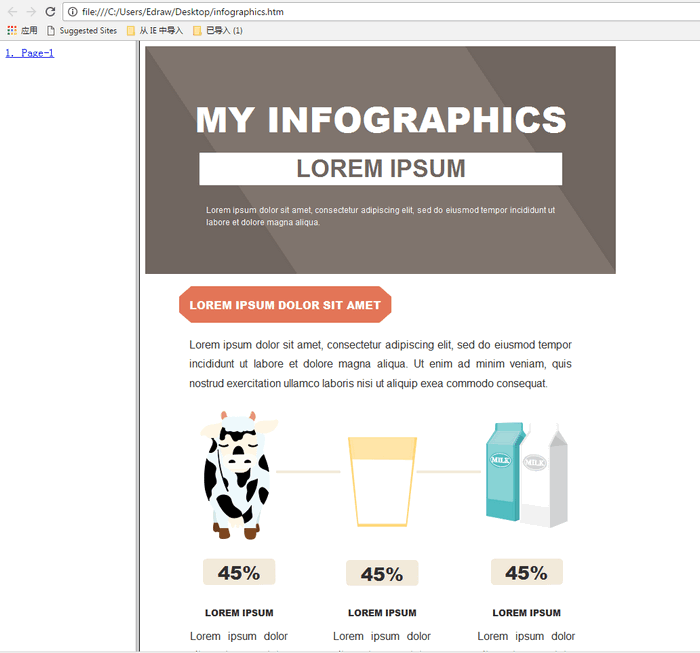
Task: Click the 'LOREM IPSUM' heading under the cow
Action: 239,613
